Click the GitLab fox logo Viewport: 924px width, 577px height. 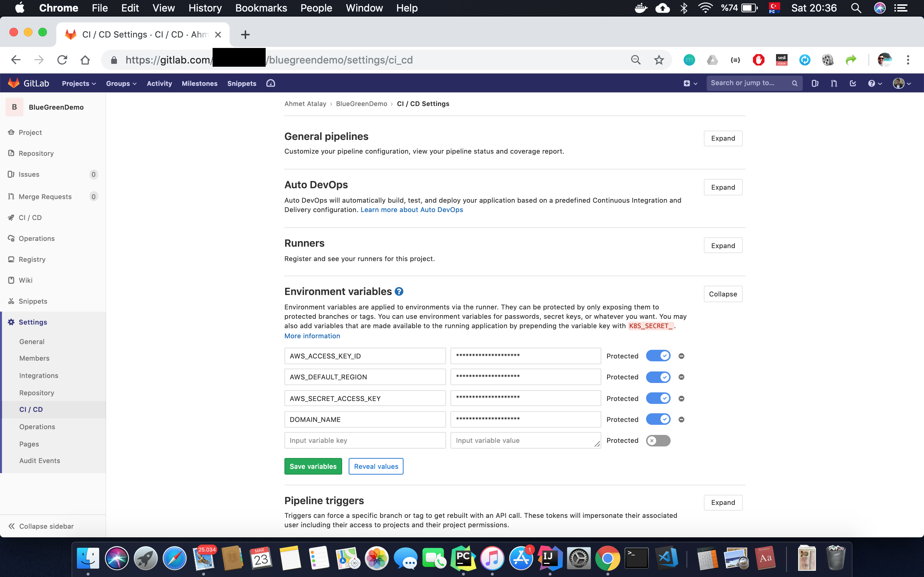pyautogui.click(x=14, y=83)
